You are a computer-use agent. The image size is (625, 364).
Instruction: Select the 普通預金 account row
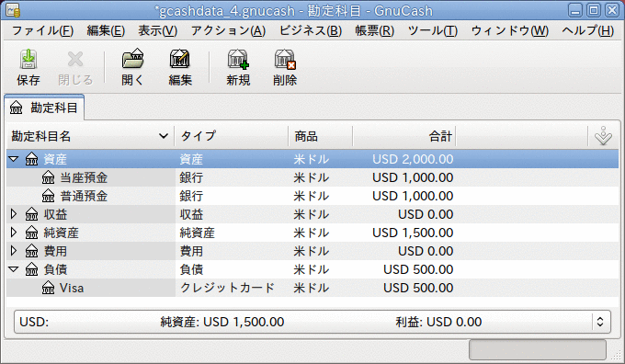pyautogui.click(x=312, y=196)
